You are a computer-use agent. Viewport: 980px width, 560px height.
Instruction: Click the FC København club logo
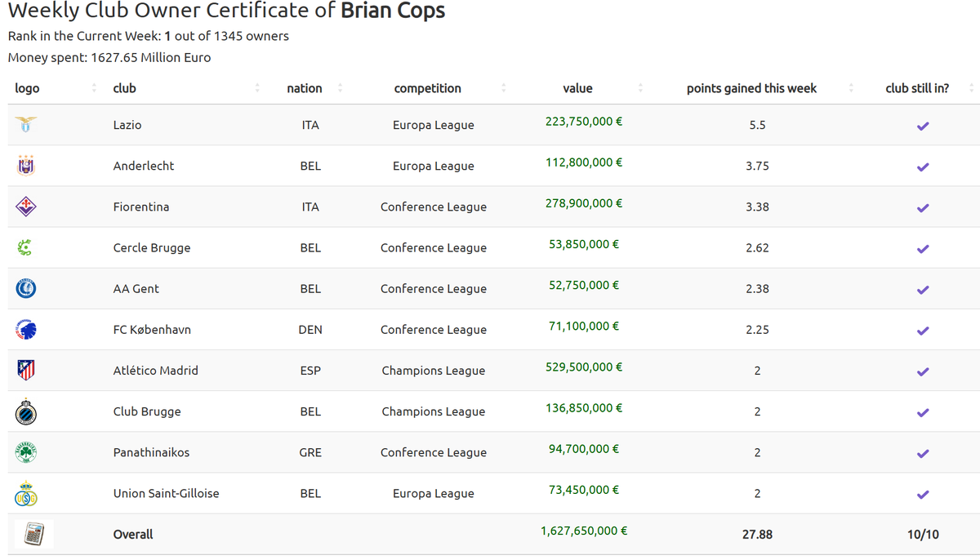coord(26,330)
